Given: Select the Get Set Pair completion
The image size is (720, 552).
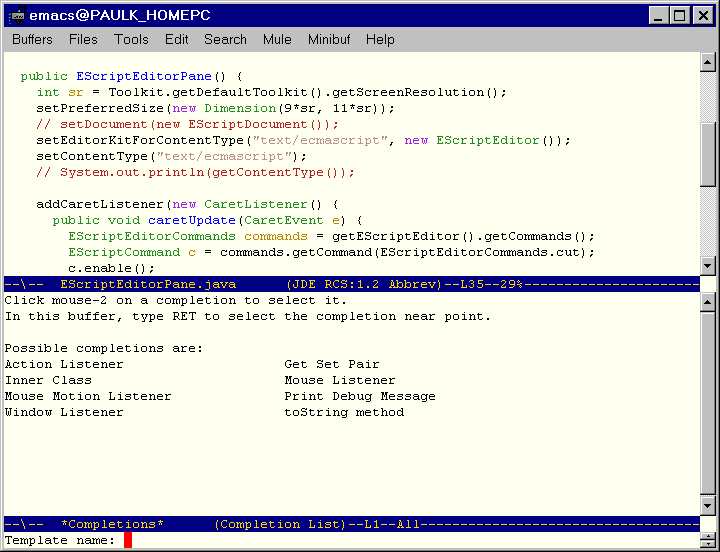Looking at the screenshot, I should click(331, 364).
